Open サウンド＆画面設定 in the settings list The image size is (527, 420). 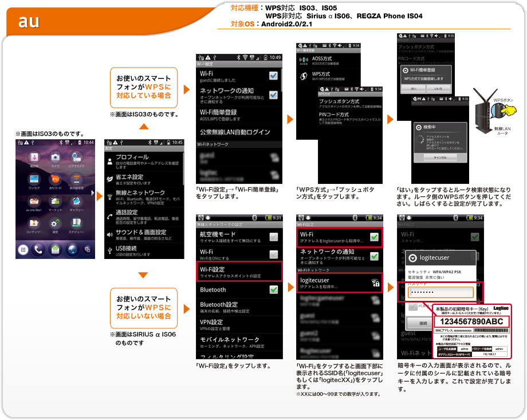[144, 235]
